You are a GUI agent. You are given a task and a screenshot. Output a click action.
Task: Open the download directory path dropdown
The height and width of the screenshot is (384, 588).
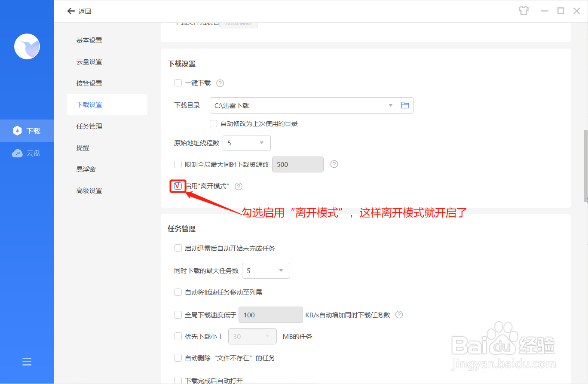pyautogui.click(x=390, y=105)
